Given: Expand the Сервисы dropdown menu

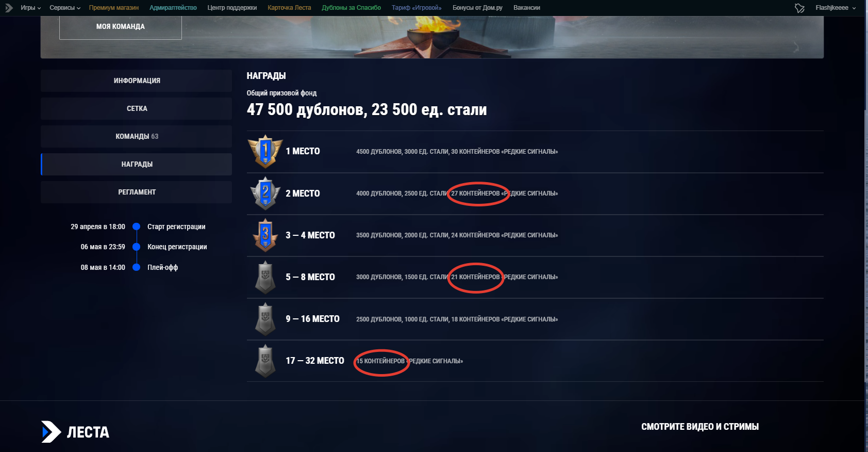Looking at the screenshot, I should (65, 8).
